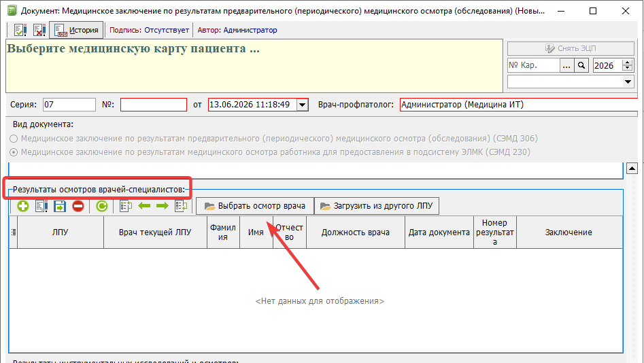Click Загрузить из другого ЛПУ button
Image resolution: width=644 pixels, height=363 pixels.
tap(377, 206)
